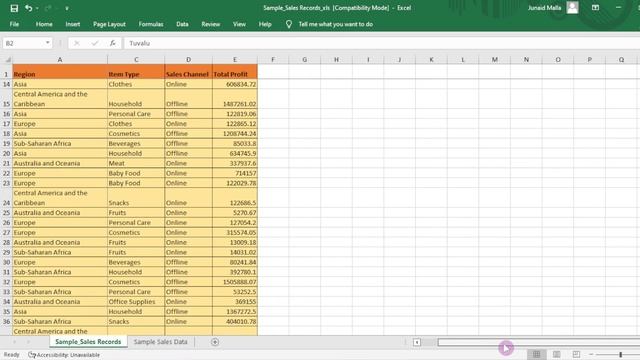Click the zoom out minus button
Image resolution: width=640 pixels, height=360 pixels.
coord(591,354)
